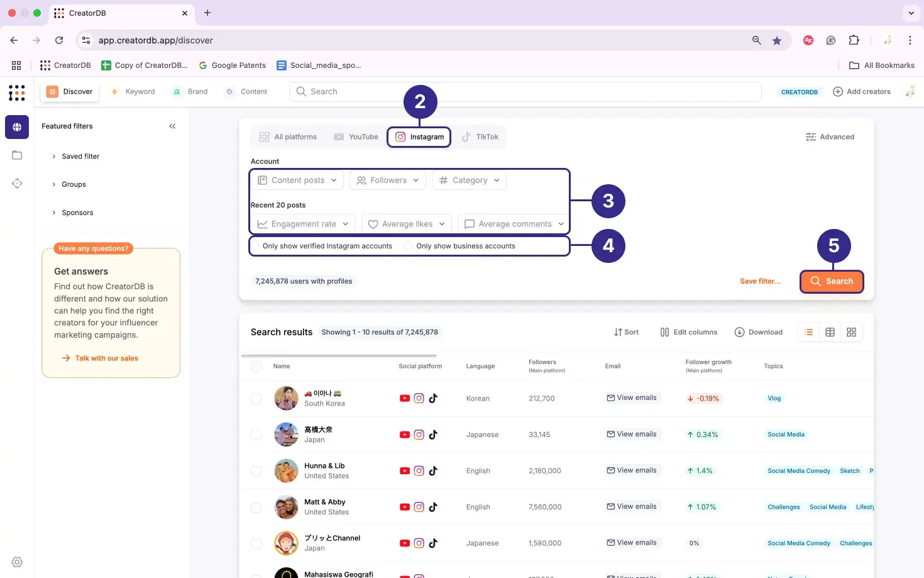Image resolution: width=924 pixels, height=578 pixels.
Task: Click site info icon in address bar
Action: click(86, 40)
